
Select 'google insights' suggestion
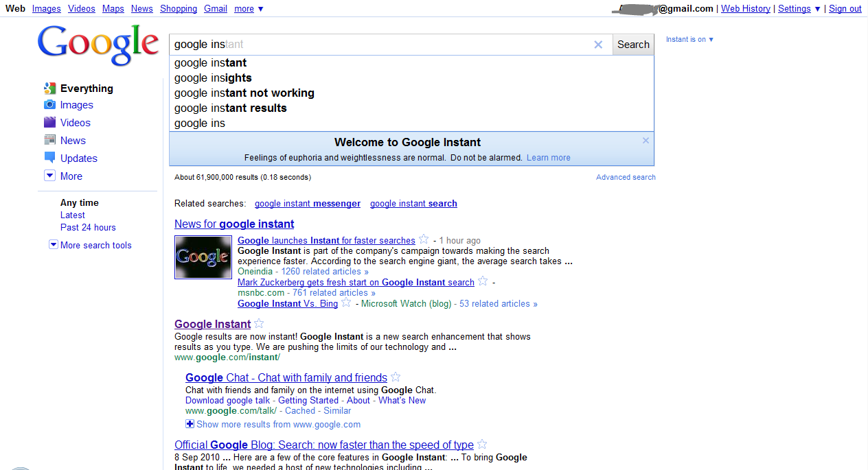pyautogui.click(x=412, y=78)
